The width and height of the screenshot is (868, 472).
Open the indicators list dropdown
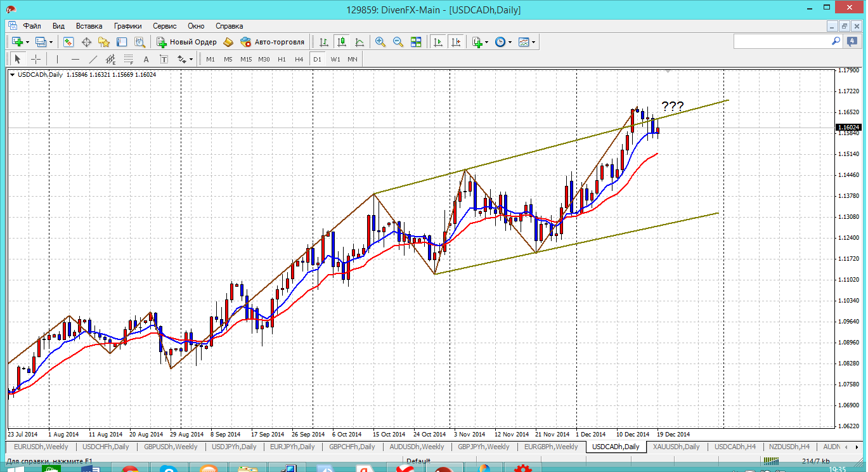[x=487, y=42]
